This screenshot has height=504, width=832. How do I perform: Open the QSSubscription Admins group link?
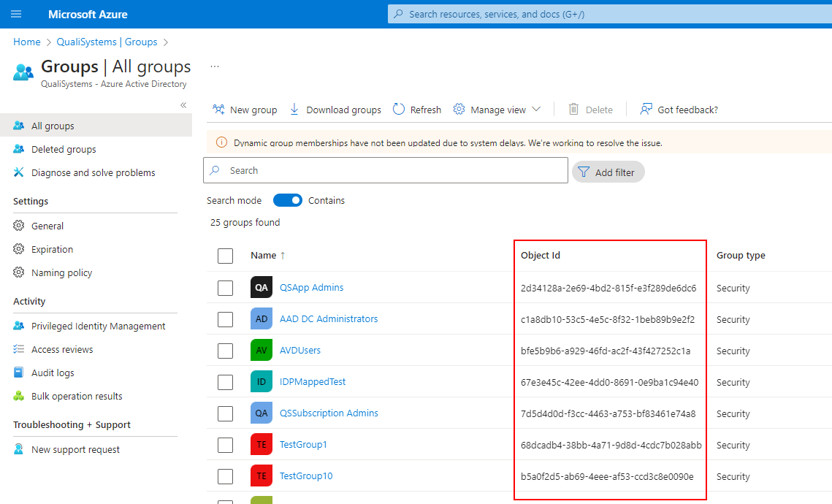329,413
